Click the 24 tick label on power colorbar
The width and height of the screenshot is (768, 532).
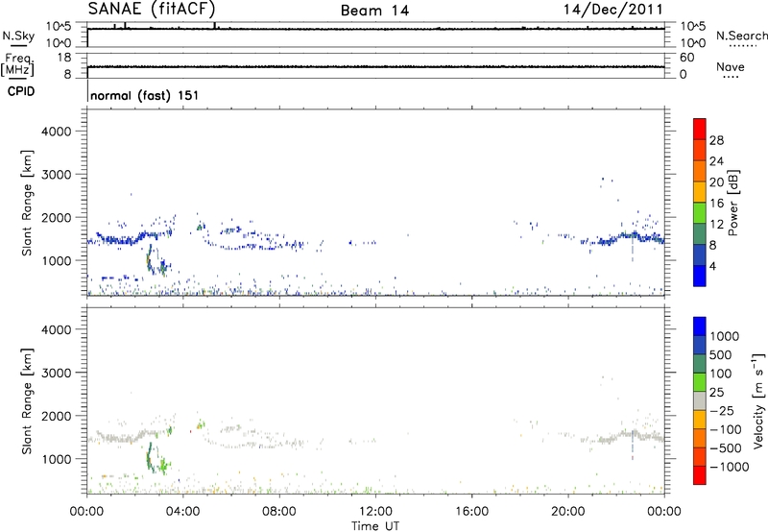click(x=716, y=161)
